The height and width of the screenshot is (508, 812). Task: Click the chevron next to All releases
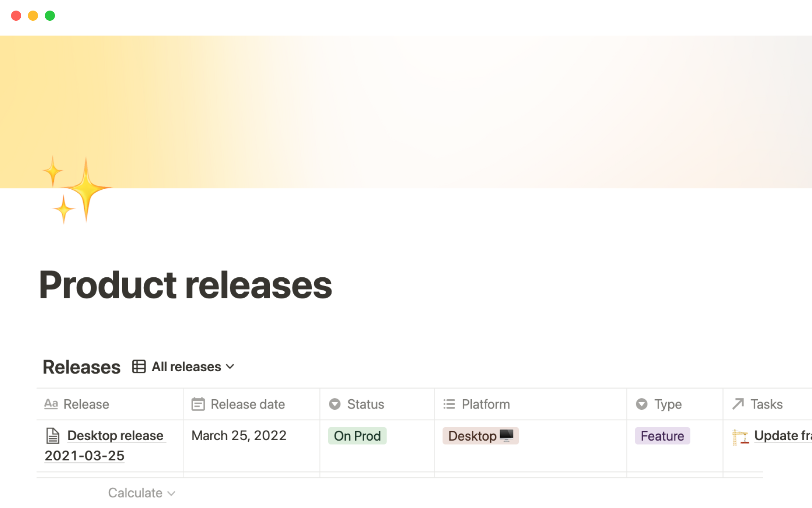230,367
